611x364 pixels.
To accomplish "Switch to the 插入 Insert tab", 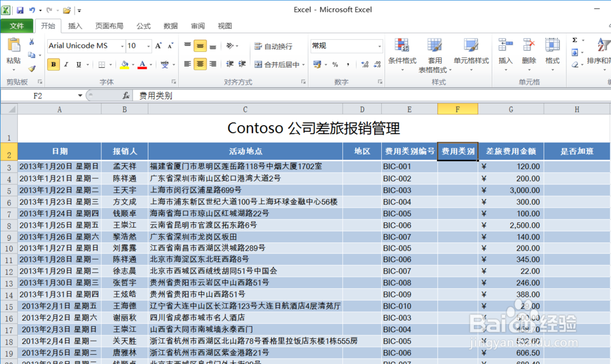I will coord(75,26).
